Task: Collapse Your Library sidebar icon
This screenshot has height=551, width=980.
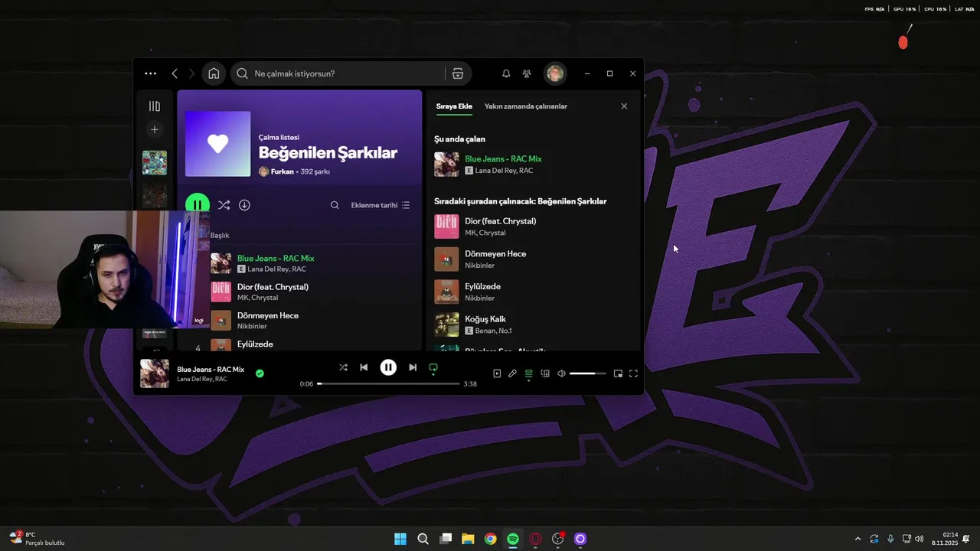Action: click(x=154, y=106)
